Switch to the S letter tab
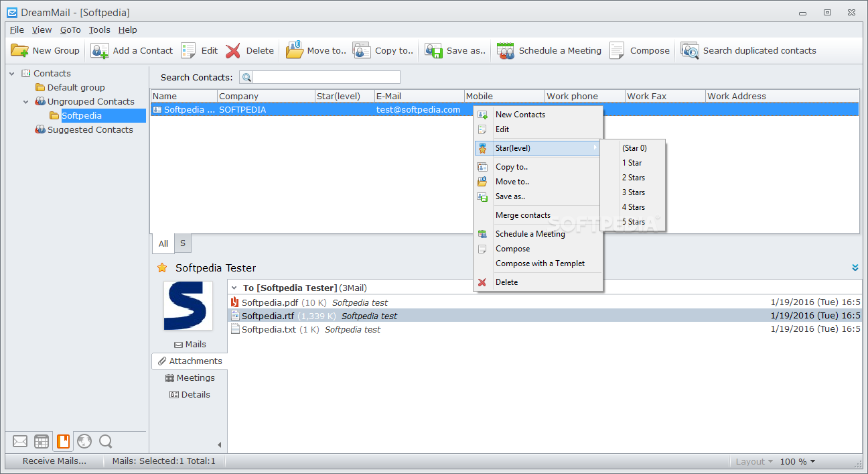Screen dimensions: 868x474 click(x=183, y=243)
